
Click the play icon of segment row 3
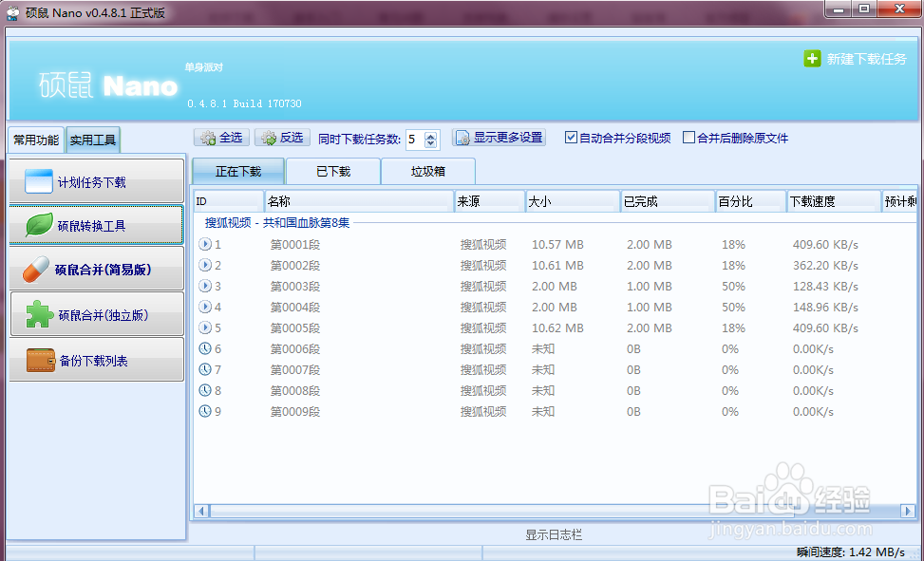[x=204, y=286]
